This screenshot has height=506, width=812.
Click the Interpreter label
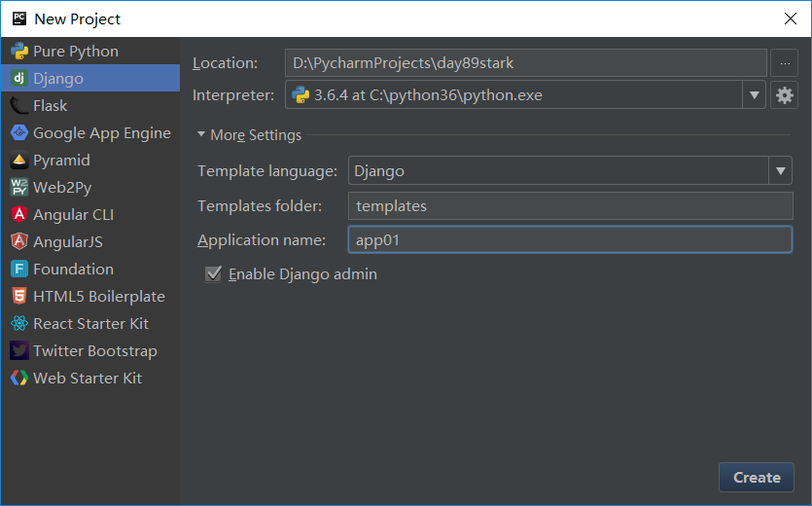click(x=233, y=95)
